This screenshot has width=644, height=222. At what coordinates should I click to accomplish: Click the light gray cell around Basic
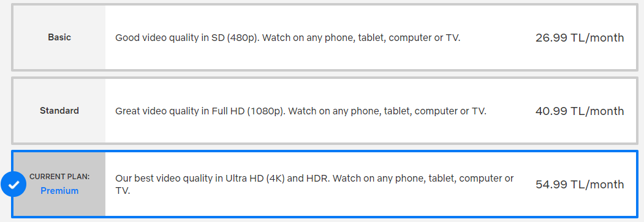point(59,37)
